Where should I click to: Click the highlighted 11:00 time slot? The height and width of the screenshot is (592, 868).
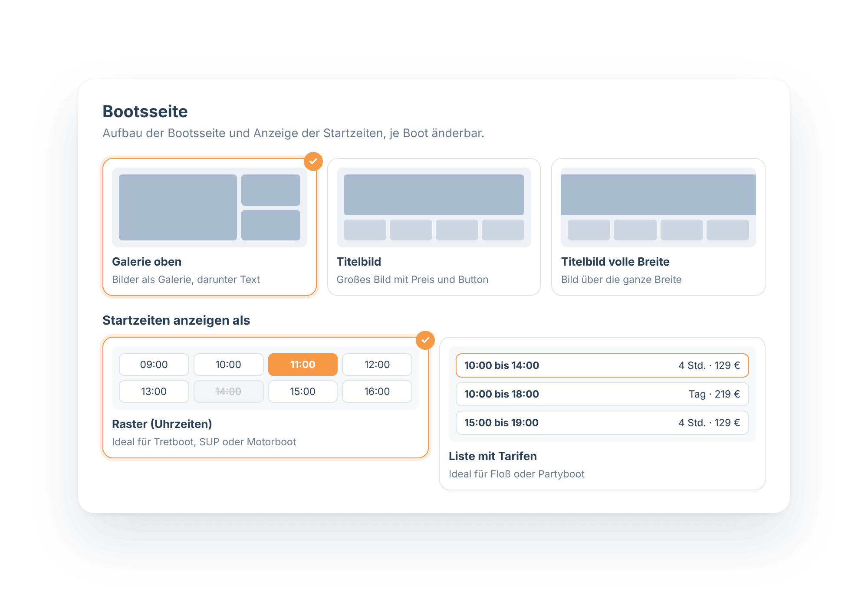[303, 365]
